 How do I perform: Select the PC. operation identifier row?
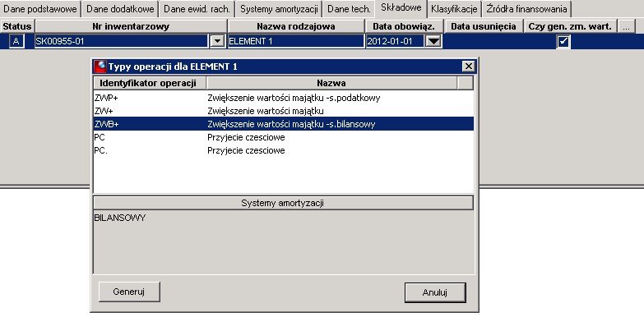pyautogui.click(x=284, y=150)
